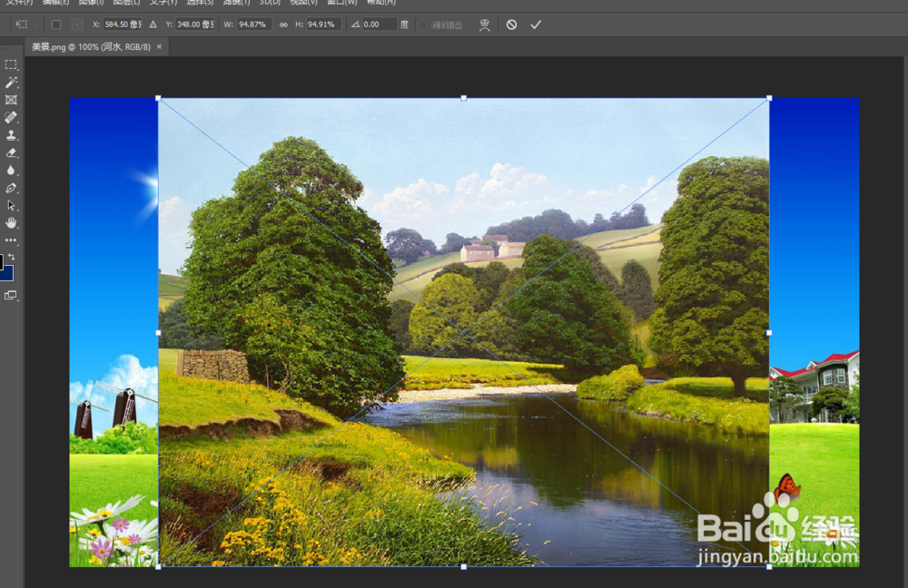Select the Spot Healing Brush tool
Screen dimensions: 908x588
tap(11, 117)
